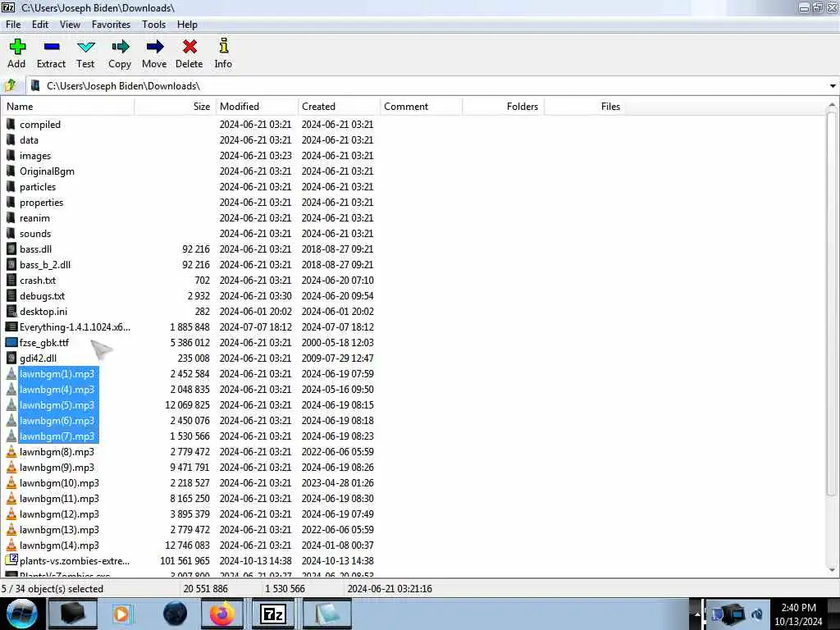This screenshot has width=840, height=630.
Task: Click the lawnbgm(14).mp3 VLC icon
Action: 11,545
